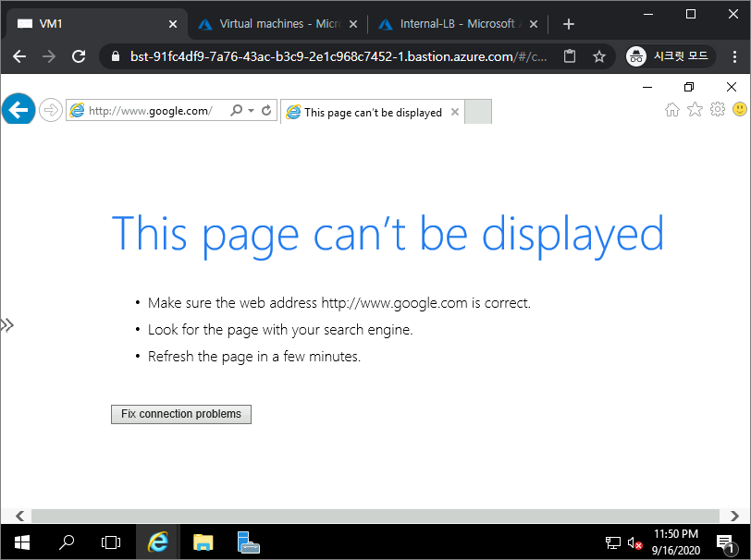
Task: Refresh the Internet Explorer page
Action: 266,111
